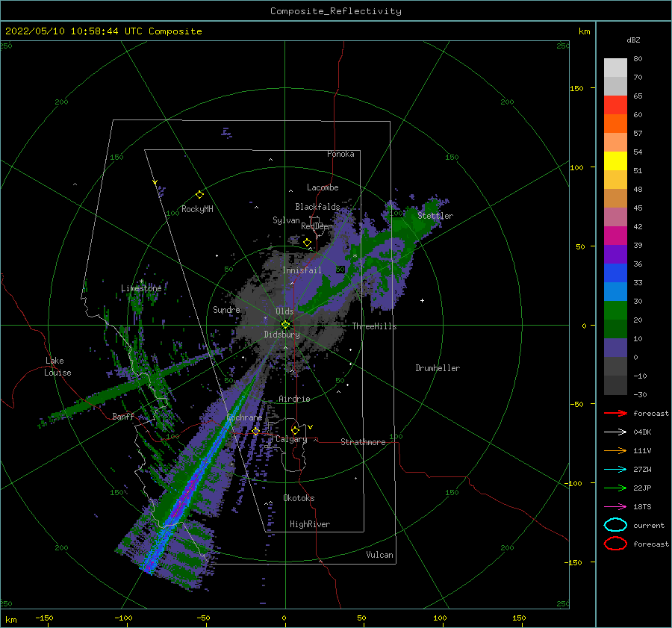This screenshot has height=628, width=672.
Task: Click the Airdrie city label
Action: tap(294, 399)
